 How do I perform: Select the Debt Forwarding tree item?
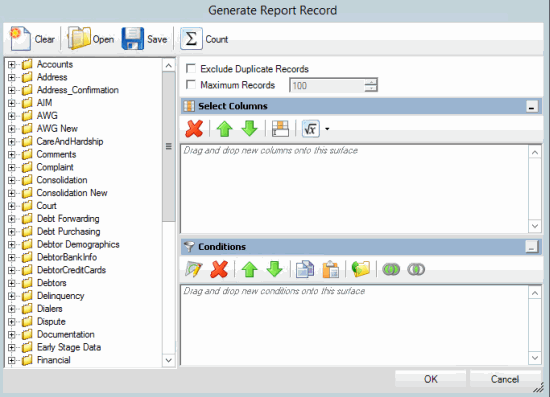click(x=68, y=219)
